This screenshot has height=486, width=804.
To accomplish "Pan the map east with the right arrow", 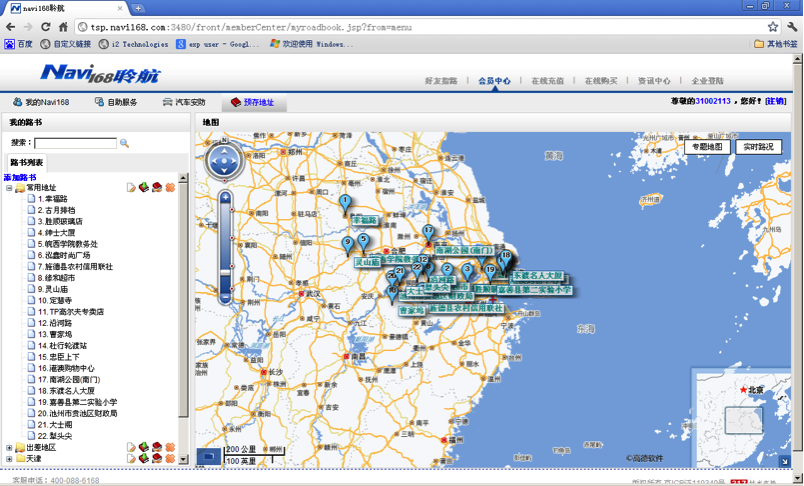I will coord(235,161).
